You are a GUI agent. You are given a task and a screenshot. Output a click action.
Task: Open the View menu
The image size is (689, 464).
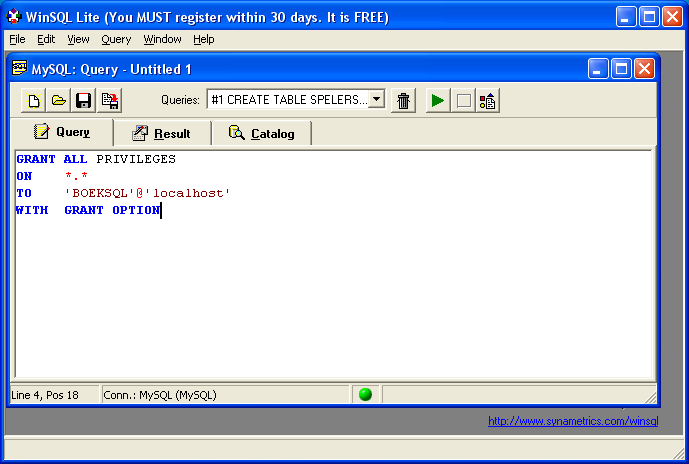(x=78, y=40)
